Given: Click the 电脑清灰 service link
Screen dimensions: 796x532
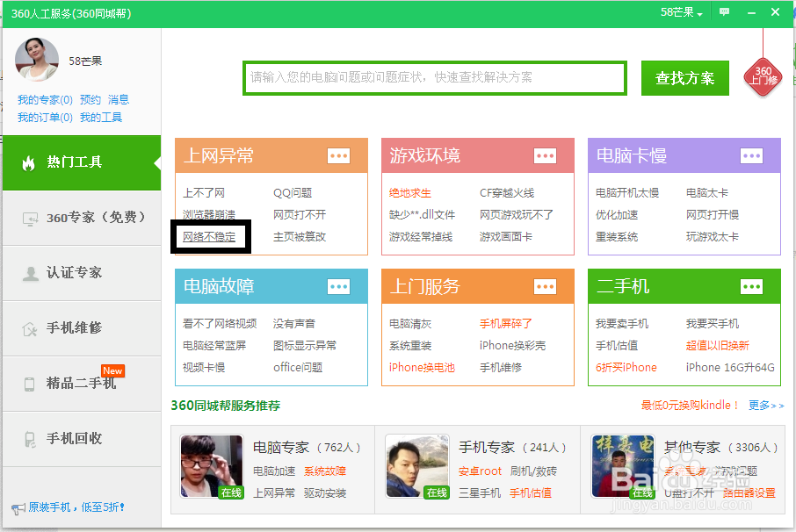Looking at the screenshot, I should [x=410, y=324].
